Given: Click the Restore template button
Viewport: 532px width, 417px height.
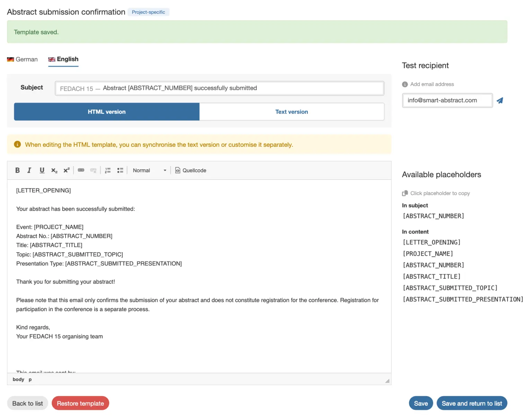Looking at the screenshot, I should pos(80,403).
